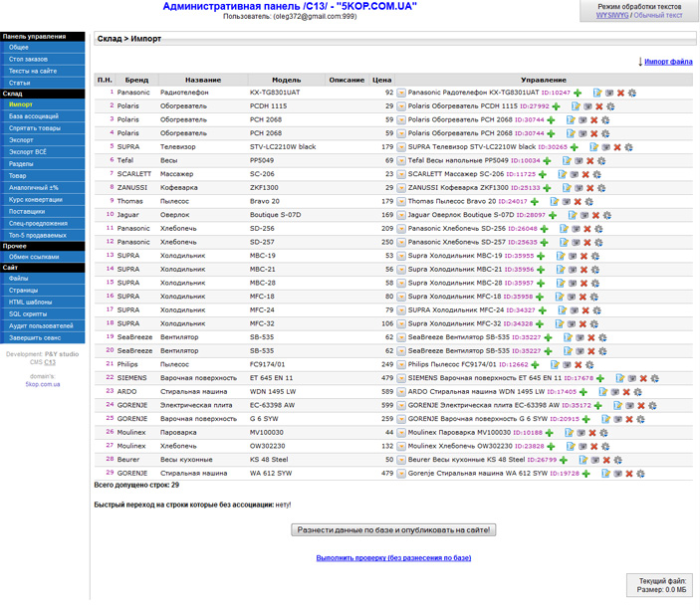Delete Panasonic KX-TG8301UAT row with red X
This screenshot has height=610, width=700.
pyautogui.click(x=620, y=93)
